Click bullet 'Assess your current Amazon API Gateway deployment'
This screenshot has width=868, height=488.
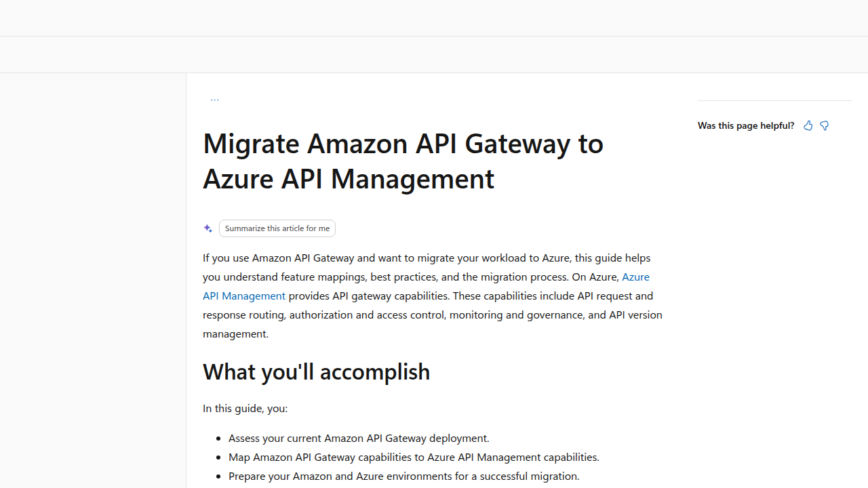359,438
